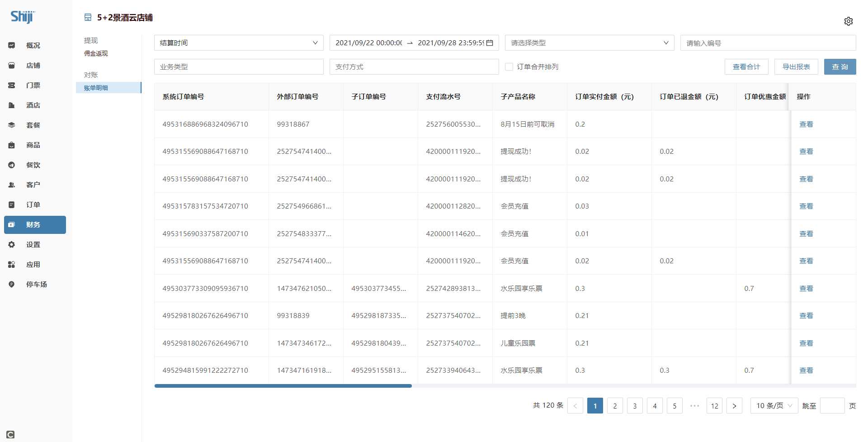Open the settings gear icon at top right
868x442 pixels.
coord(848,21)
